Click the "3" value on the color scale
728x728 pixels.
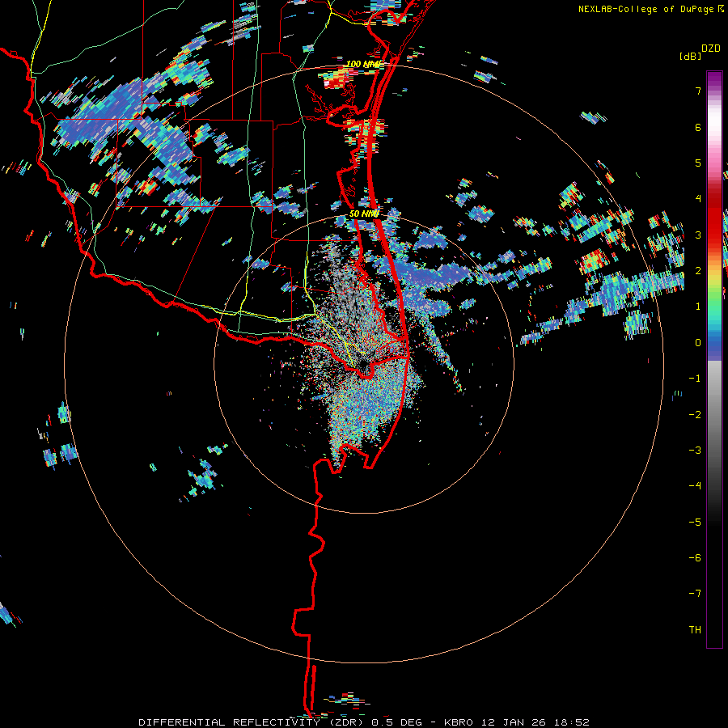pyautogui.click(x=698, y=235)
